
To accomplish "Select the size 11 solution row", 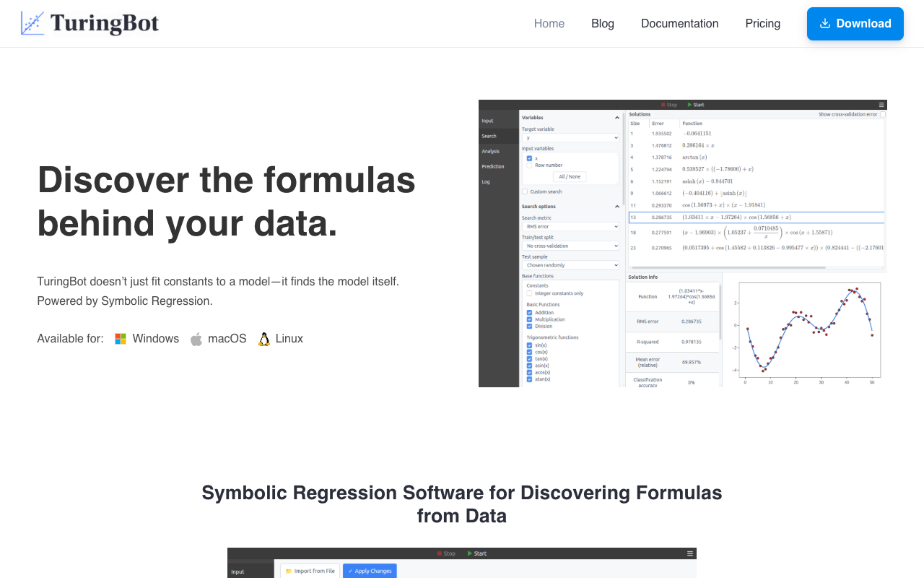I will (757, 205).
